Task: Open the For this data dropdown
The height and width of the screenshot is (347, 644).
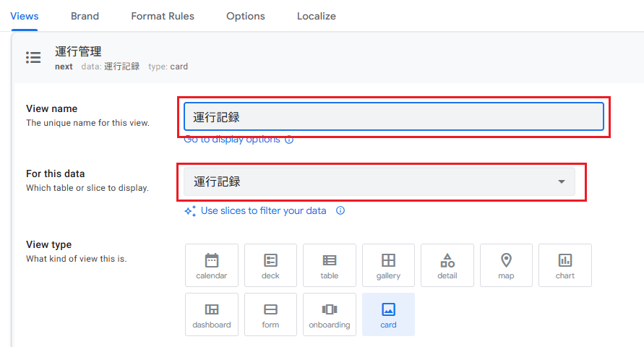Action: tap(379, 182)
